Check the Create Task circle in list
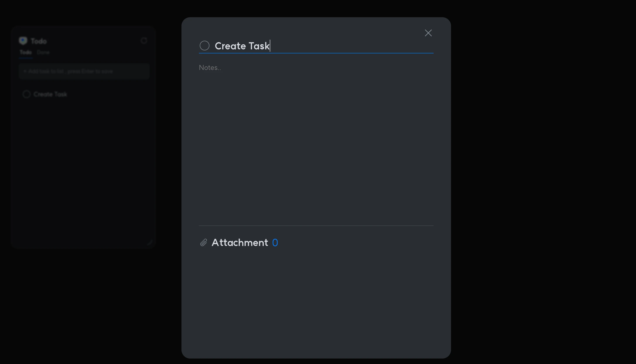 (x=27, y=94)
